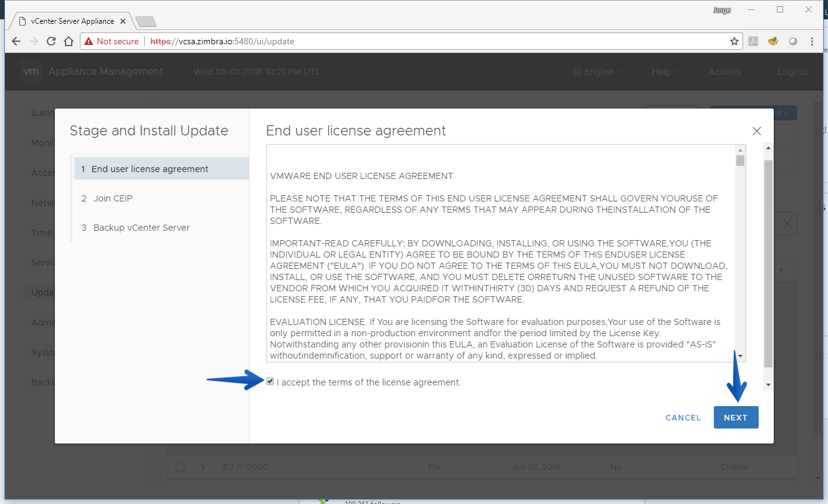Click the "Stage and Install Update" heading
Viewport: 828px width, 504px height.
pyautogui.click(x=149, y=131)
